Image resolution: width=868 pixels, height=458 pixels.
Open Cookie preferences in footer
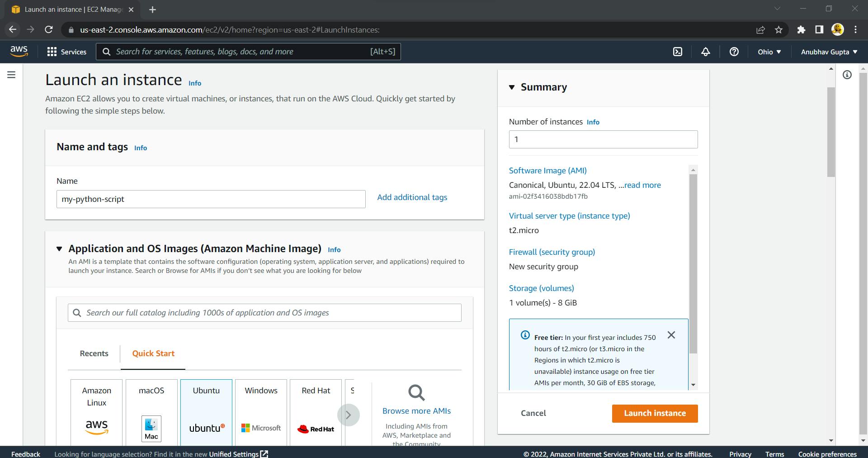click(827, 454)
